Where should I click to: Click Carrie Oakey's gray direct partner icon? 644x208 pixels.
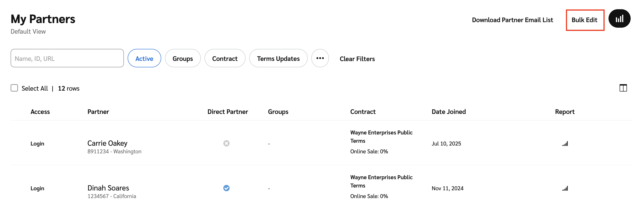(x=226, y=143)
